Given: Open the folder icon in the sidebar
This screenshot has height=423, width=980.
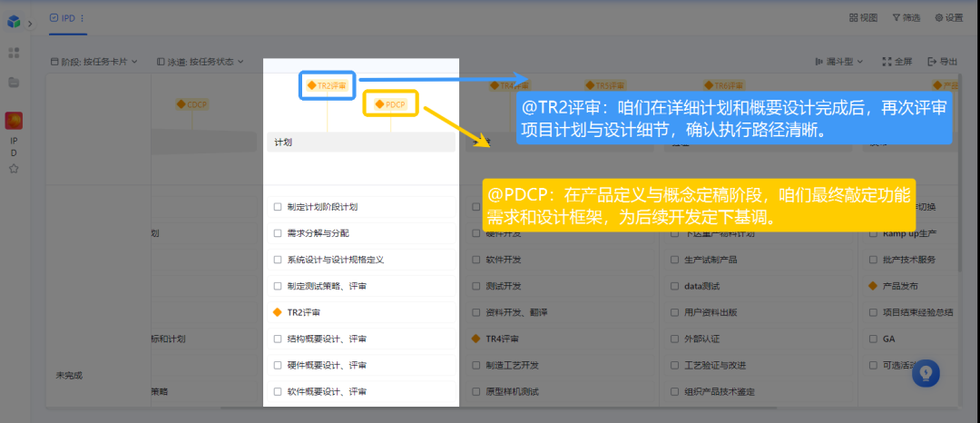Looking at the screenshot, I should point(14,83).
